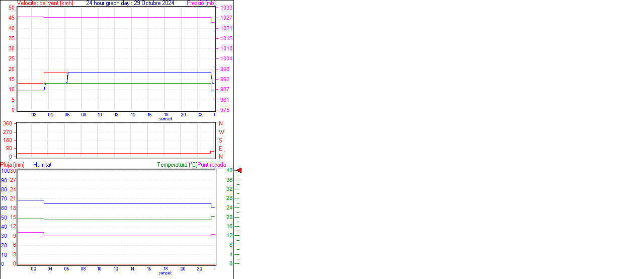Viewport: 644px width, 279px height.
Task: Click the 50 value on wind speed axis
Action: pos(12,8)
